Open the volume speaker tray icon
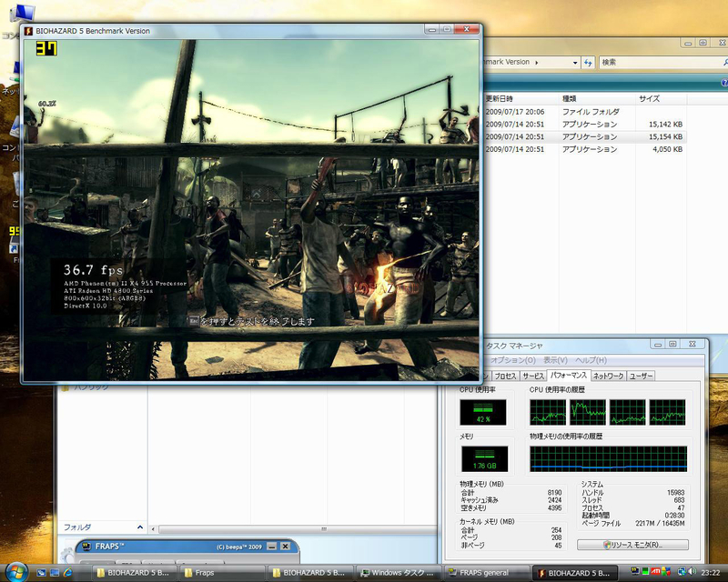This screenshot has width=728, height=582. [692, 572]
